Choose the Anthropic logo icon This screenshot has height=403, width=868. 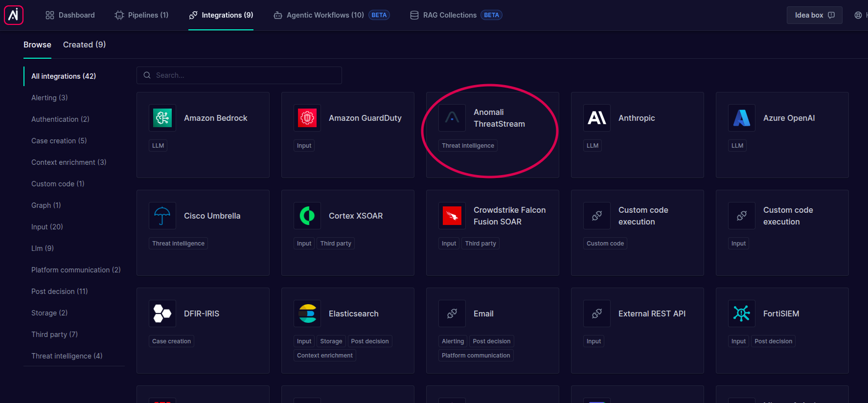point(597,118)
